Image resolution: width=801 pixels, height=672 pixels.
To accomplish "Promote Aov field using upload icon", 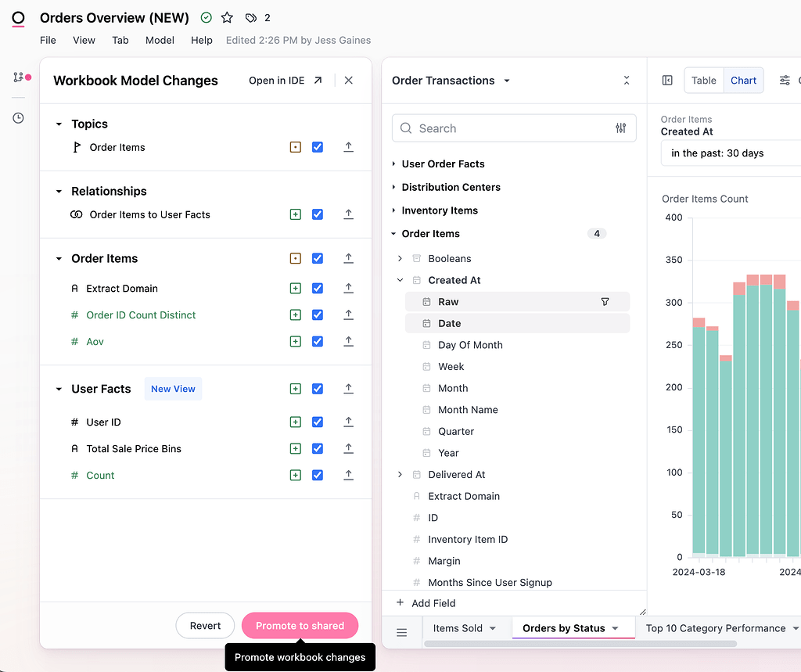I will [349, 342].
